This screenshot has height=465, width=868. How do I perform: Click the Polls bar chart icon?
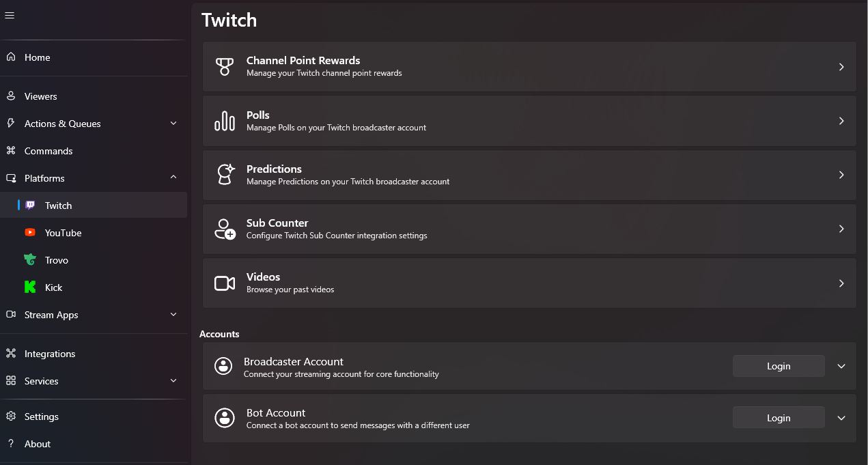pos(225,120)
